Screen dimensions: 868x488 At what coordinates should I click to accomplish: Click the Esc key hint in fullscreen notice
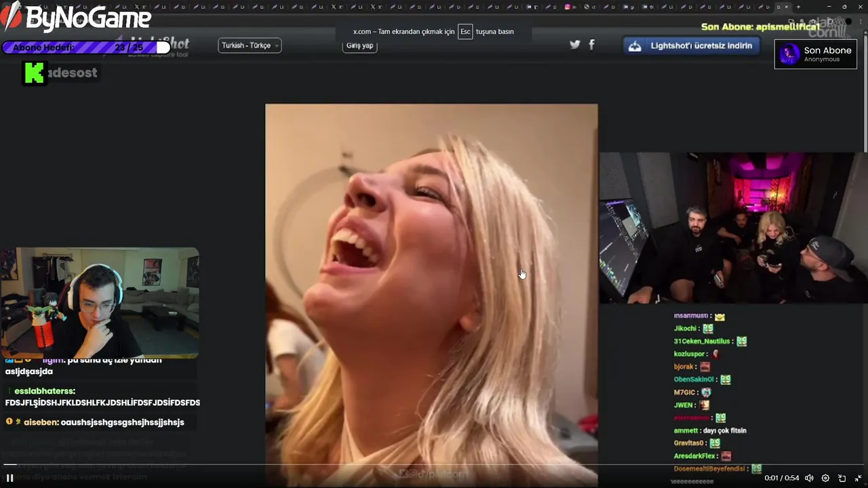tap(465, 32)
